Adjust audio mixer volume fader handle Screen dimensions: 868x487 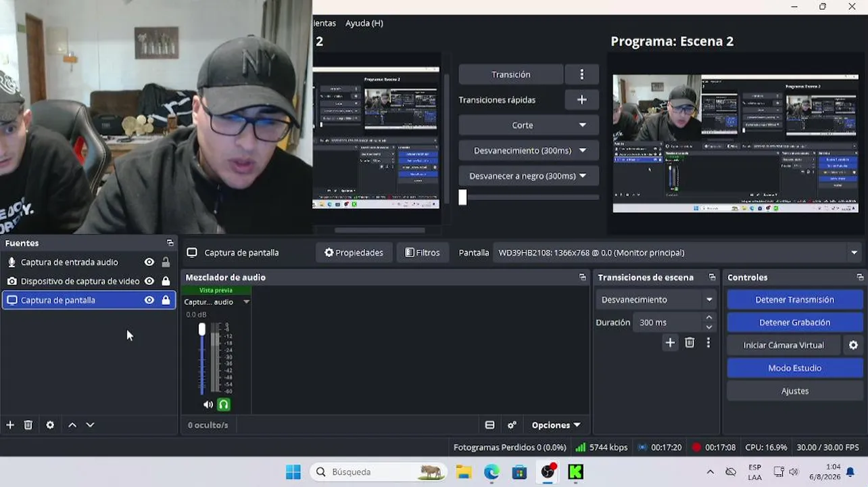[201, 329]
